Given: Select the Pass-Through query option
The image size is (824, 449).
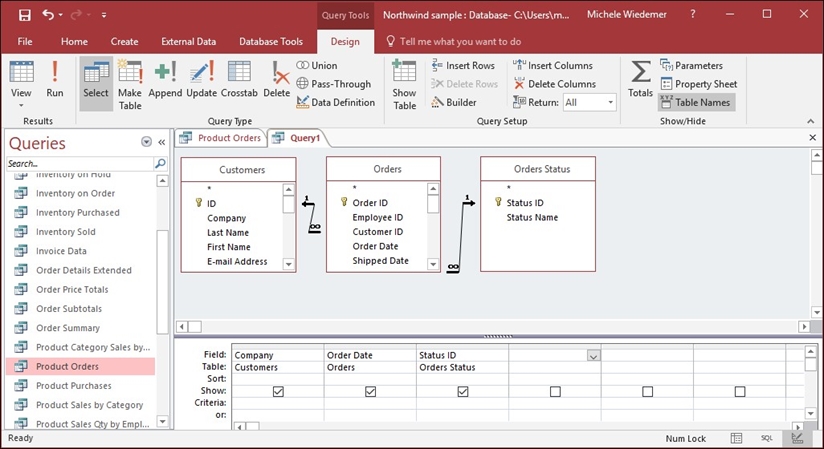Looking at the screenshot, I should [334, 84].
